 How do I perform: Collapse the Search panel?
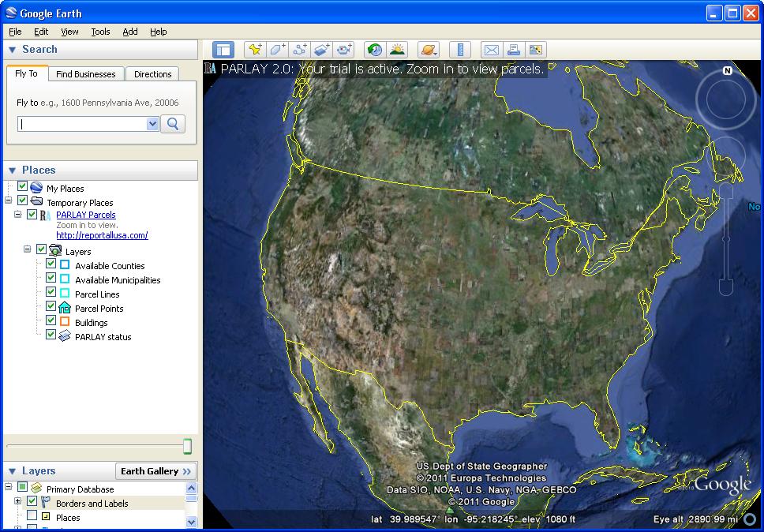click(13, 50)
